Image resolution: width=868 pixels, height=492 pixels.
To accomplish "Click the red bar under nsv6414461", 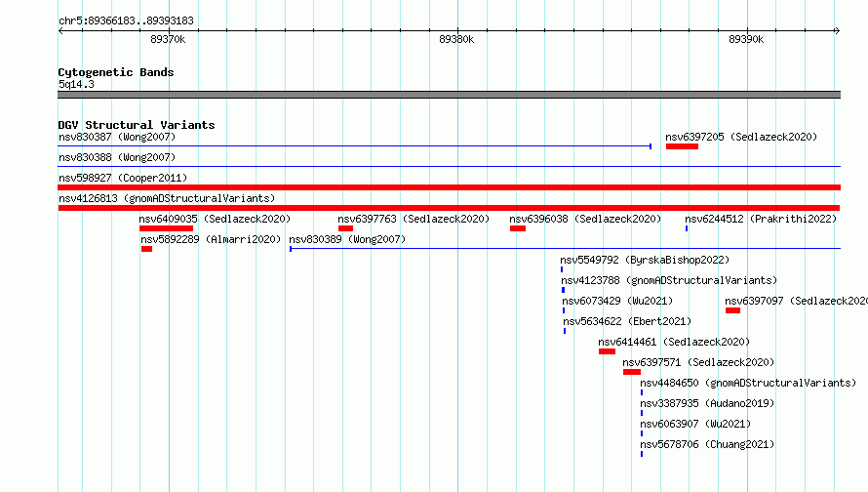I will click(x=607, y=351).
